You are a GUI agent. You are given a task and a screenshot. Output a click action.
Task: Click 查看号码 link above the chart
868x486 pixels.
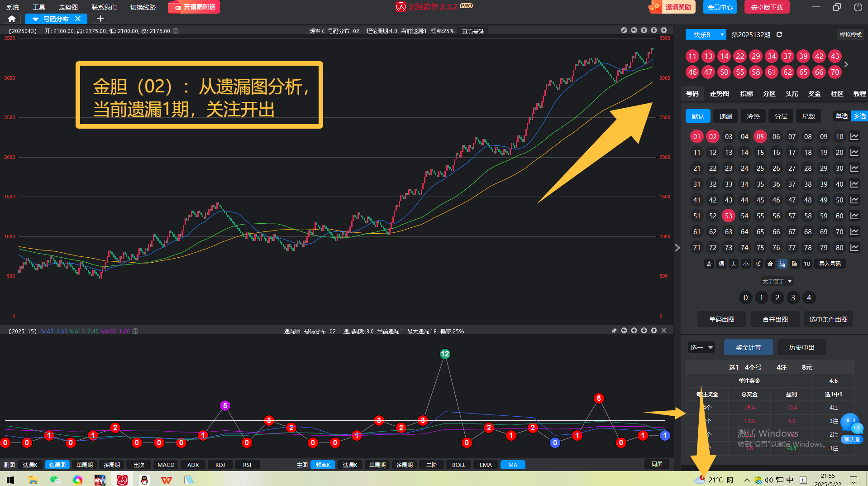(473, 31)
